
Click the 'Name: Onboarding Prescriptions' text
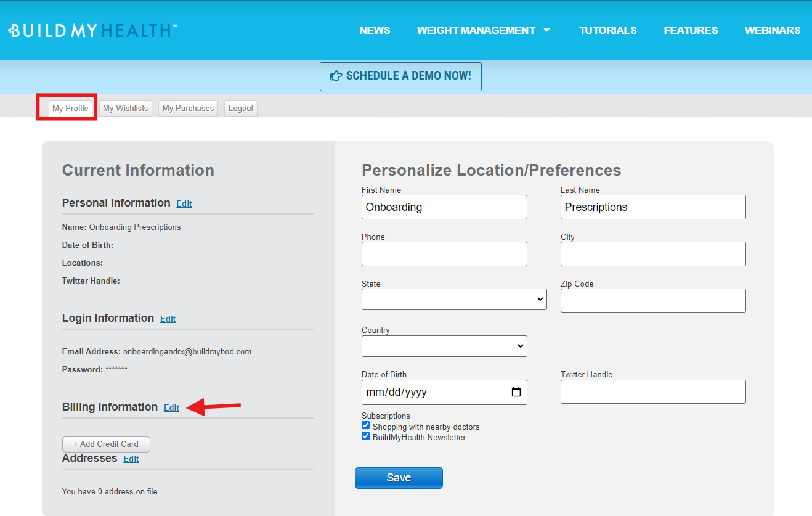click(x=121, y=227)
